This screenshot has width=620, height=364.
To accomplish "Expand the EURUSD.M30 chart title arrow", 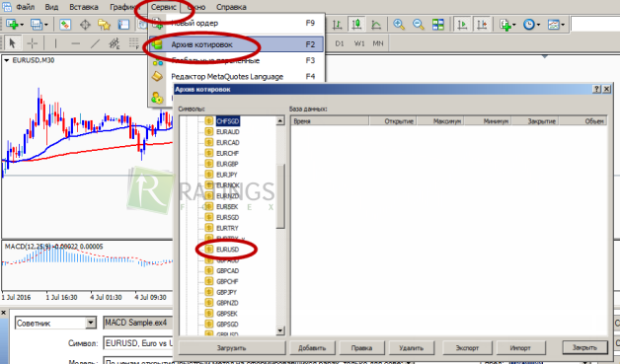I will 7,60.
